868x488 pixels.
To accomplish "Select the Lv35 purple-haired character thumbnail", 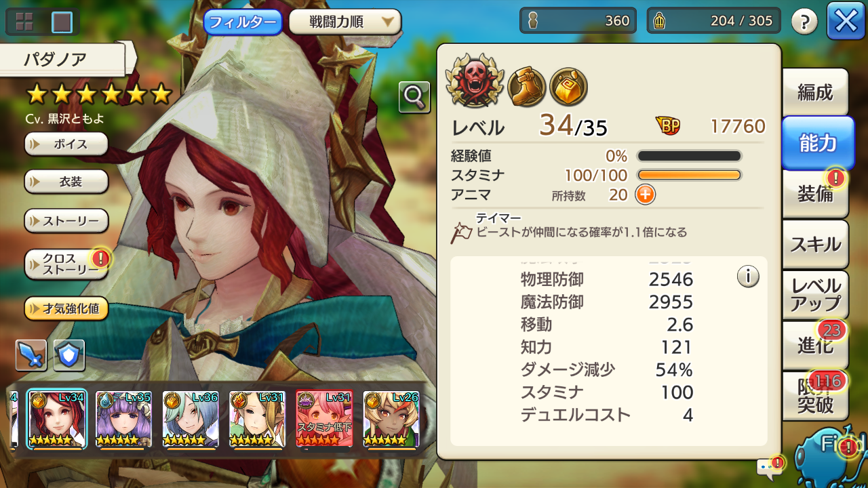I will [x=123, y=420].
